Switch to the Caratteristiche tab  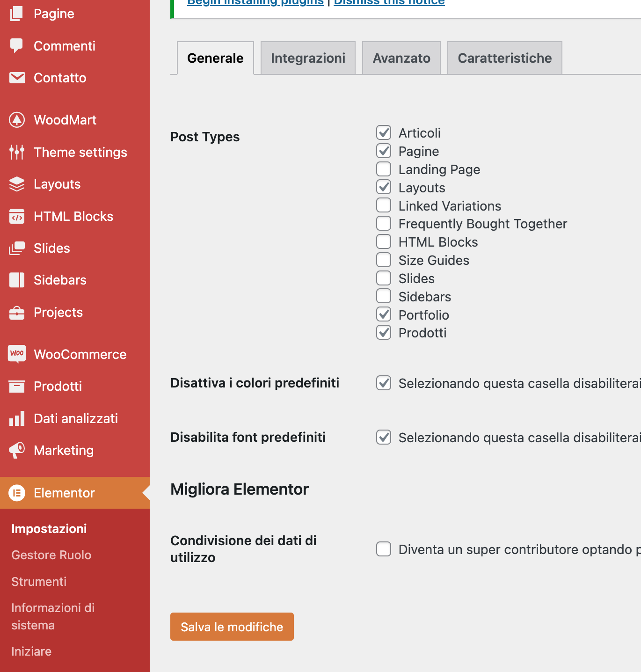(505, 58)
